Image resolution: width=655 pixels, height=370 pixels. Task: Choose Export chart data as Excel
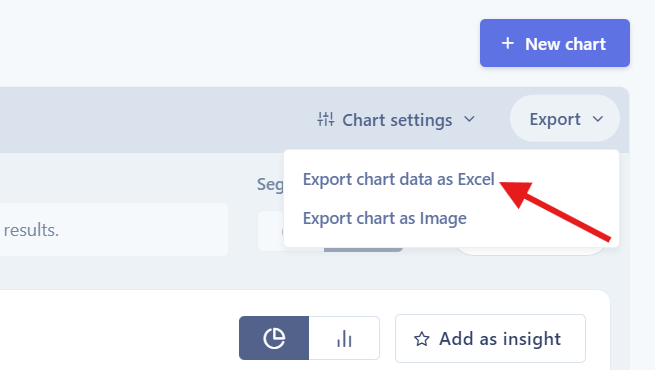coord(399,179)
